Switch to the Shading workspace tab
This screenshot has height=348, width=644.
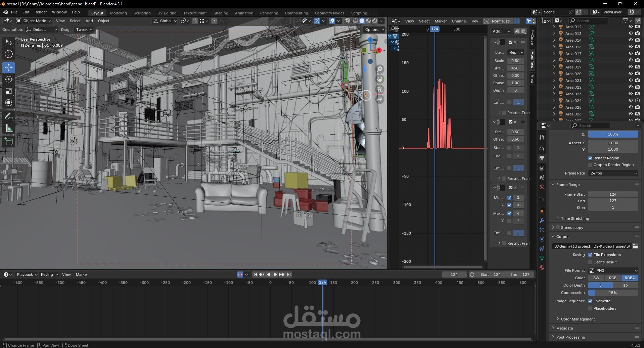point(221,13)
